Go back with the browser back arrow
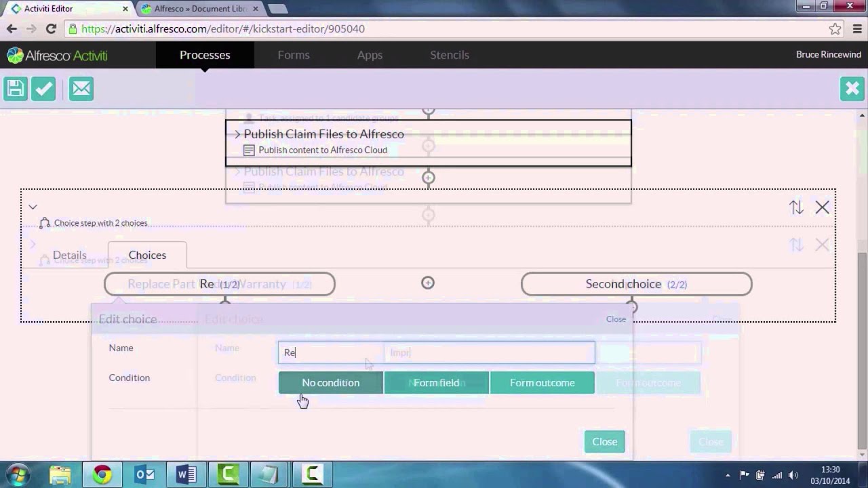The width and height of the screenshot is (868, 488). click(x=12, y=29)
